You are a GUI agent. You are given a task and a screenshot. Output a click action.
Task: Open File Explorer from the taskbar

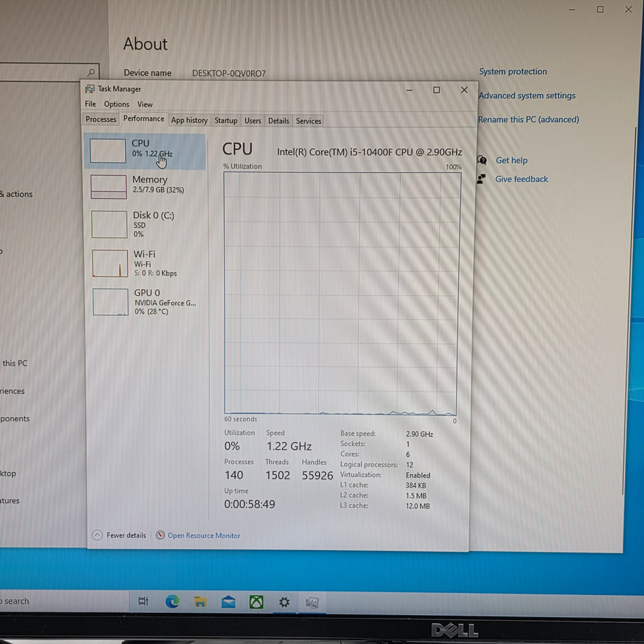point(200,602)
